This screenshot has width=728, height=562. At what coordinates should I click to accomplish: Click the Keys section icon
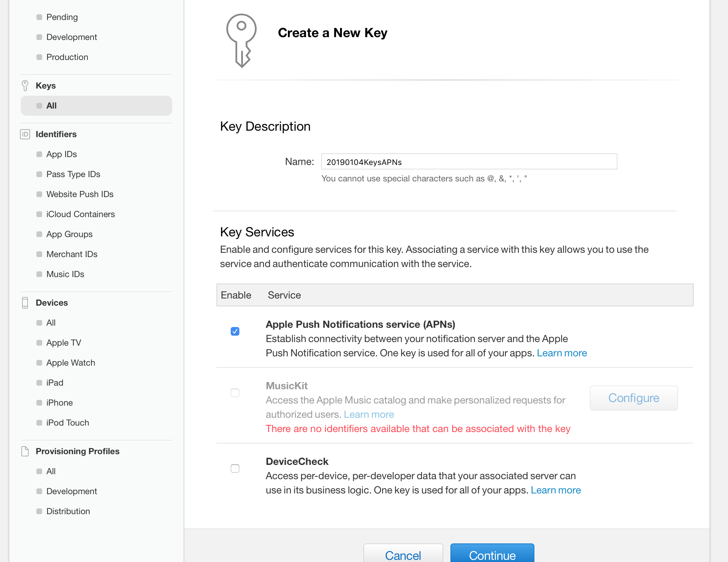[x=24, y=86]
